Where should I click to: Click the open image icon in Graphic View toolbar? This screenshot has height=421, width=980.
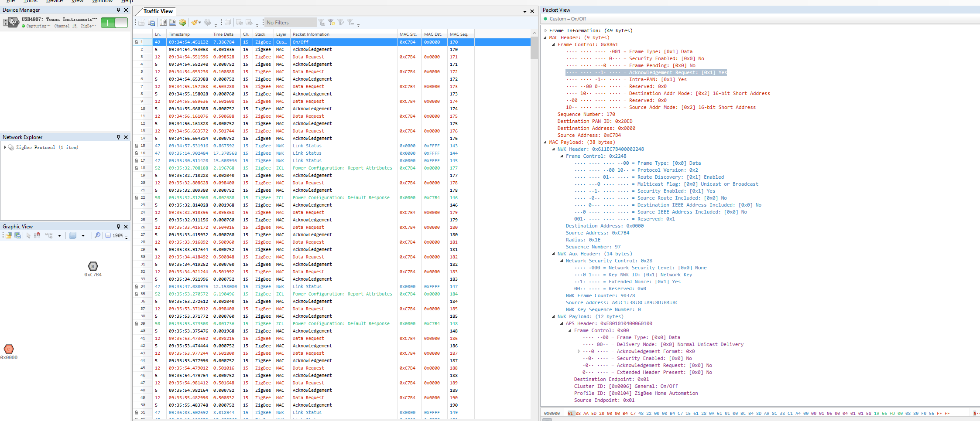pos(8,235)
